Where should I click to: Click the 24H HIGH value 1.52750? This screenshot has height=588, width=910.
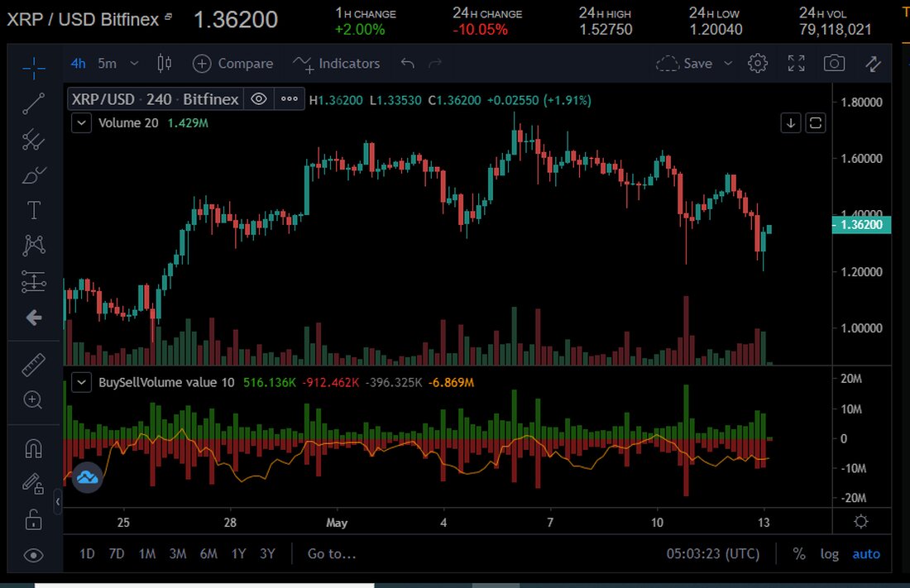click(606, 30)
